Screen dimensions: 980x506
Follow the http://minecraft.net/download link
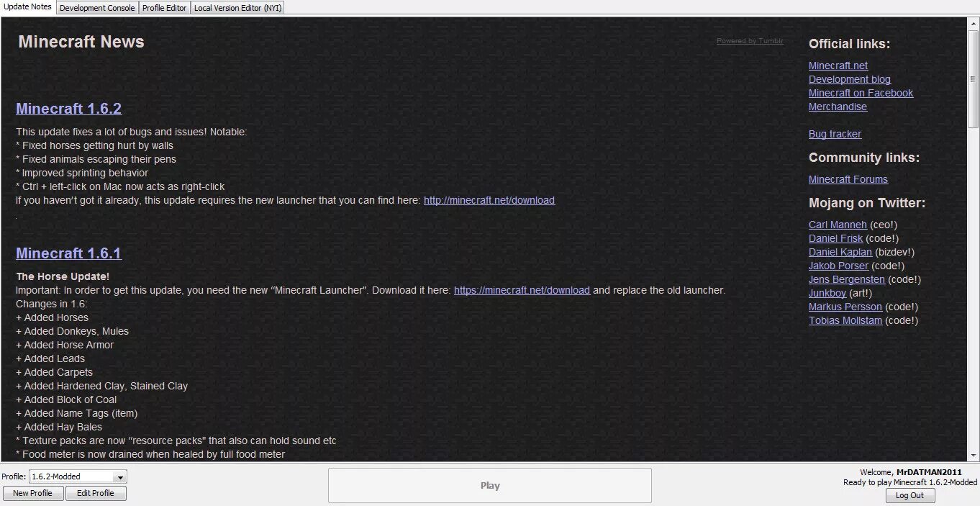[489, 200]
